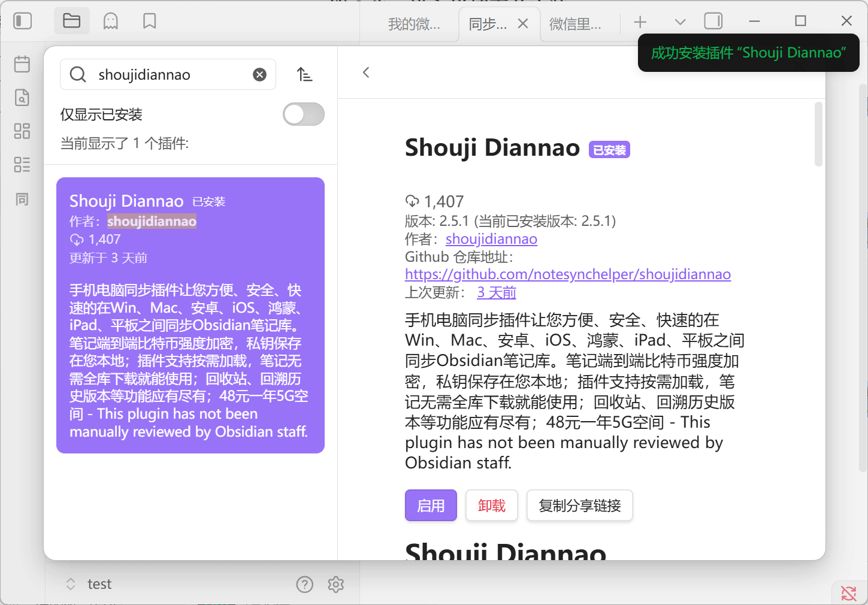Open plugin sort order options

(305, 74)
